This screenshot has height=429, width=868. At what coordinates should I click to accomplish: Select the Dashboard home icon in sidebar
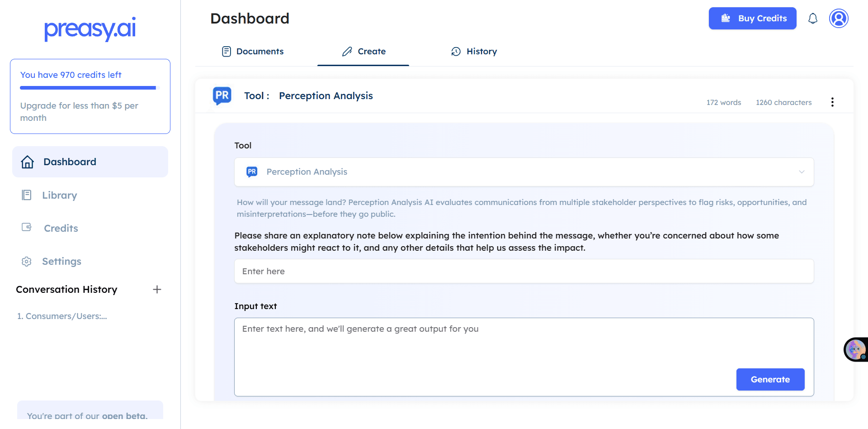pyautogui.click(x=27, y=162)
